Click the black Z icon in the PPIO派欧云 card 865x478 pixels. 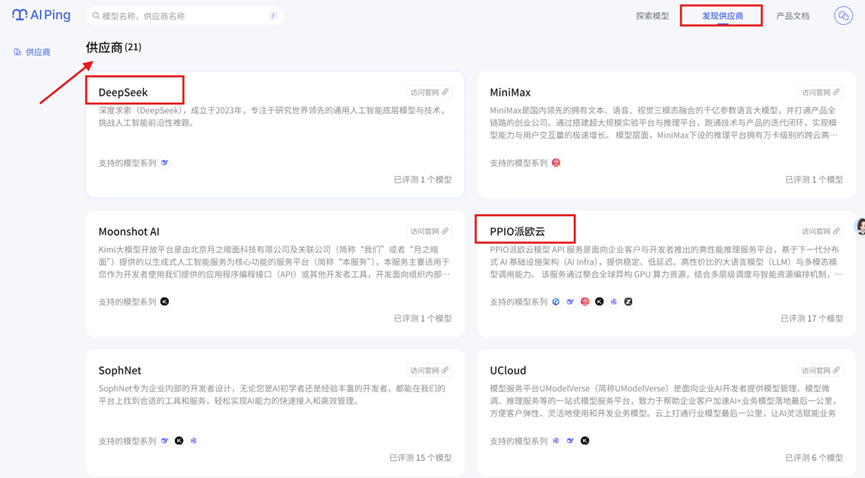click(628, 302)
